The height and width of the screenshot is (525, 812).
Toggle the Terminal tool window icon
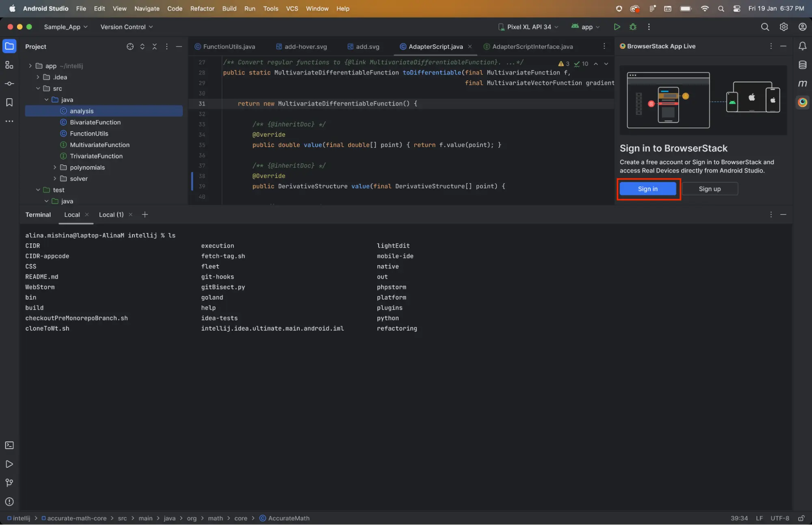pyautogui.click(x=9, y=445)
